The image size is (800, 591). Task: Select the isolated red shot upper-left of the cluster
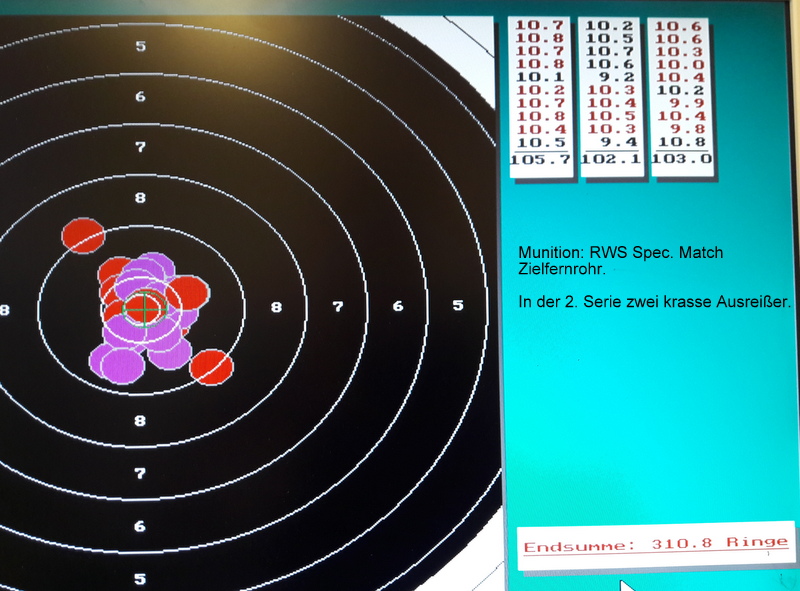tap(83, 235)
